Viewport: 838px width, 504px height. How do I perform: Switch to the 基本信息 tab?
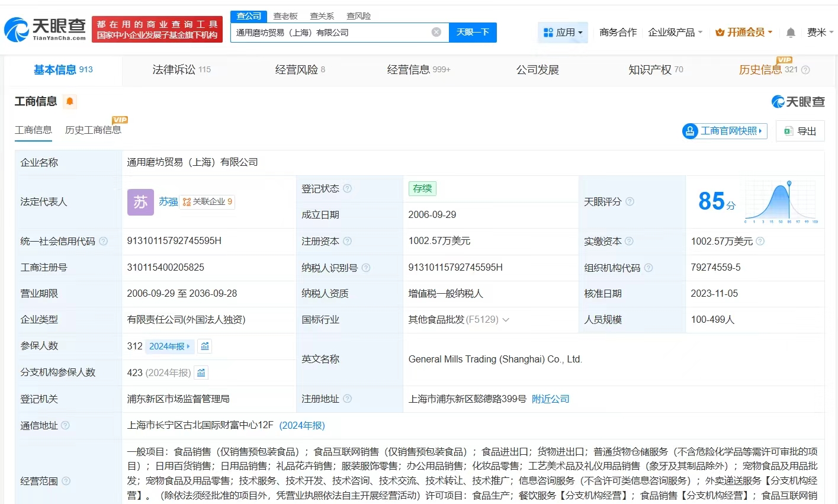pos(63,70)
